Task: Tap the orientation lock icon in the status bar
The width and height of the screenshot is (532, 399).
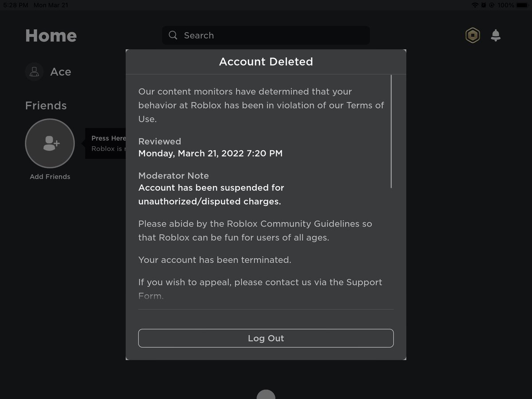Action: [x=492, y=5]
